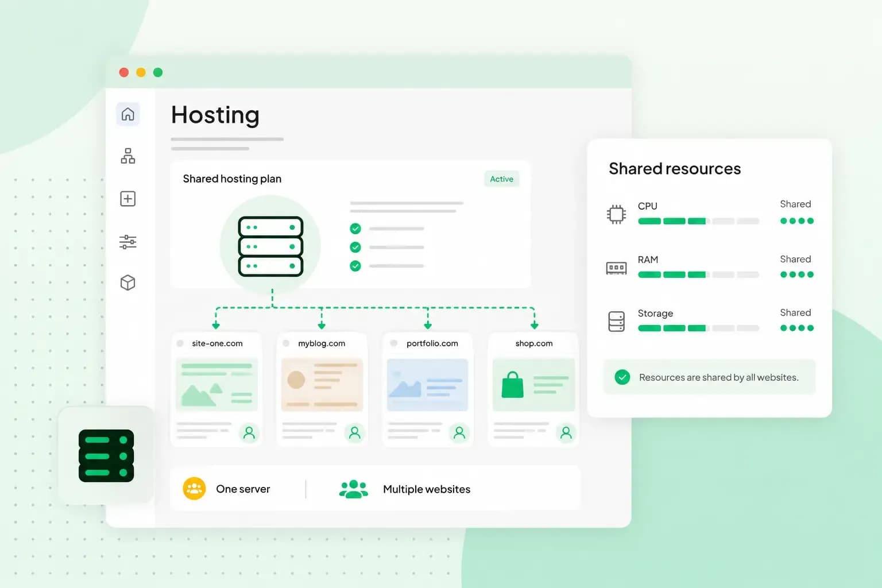The height and width of the screenshot is (588, 882).
Task: Click the Shared text in CPU row
Action: (x=795, y=204)
